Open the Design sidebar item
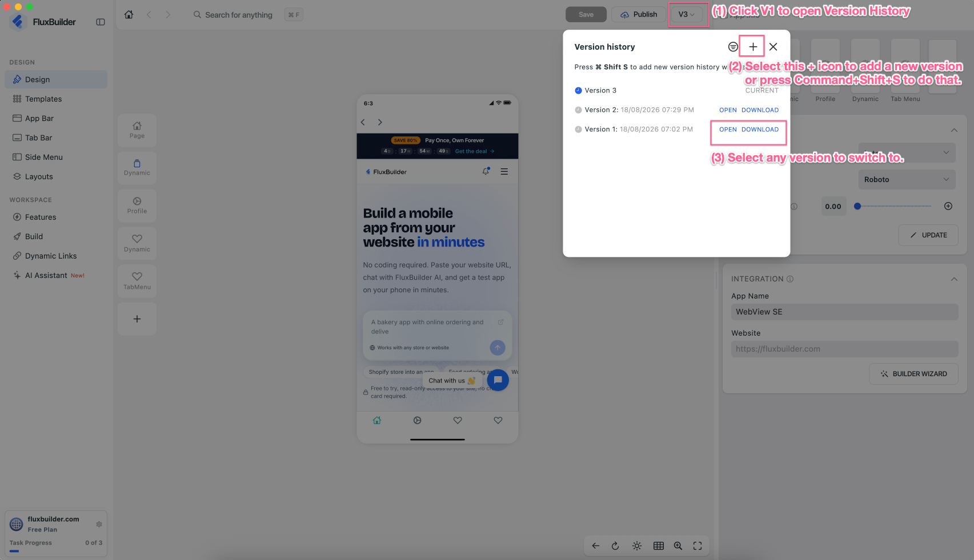 (56, 79)
